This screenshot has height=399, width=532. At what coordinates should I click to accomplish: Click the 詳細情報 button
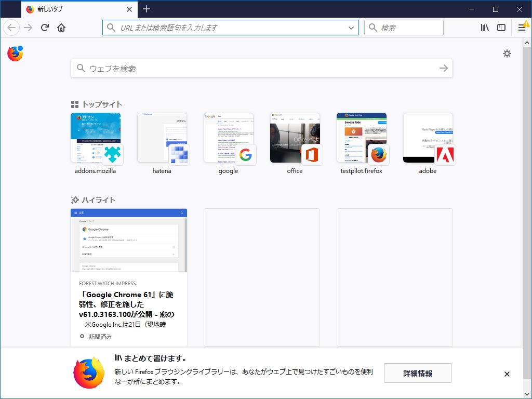coord(417,373)
